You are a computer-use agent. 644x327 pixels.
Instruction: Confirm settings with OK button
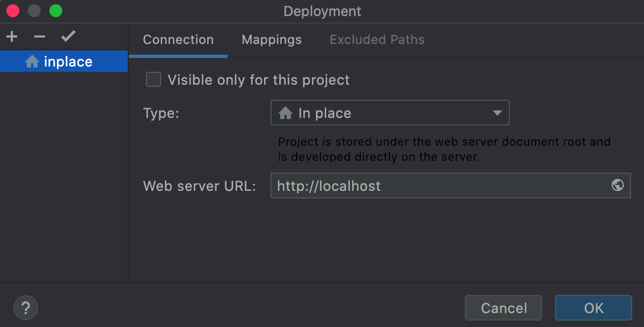[593, 308]
